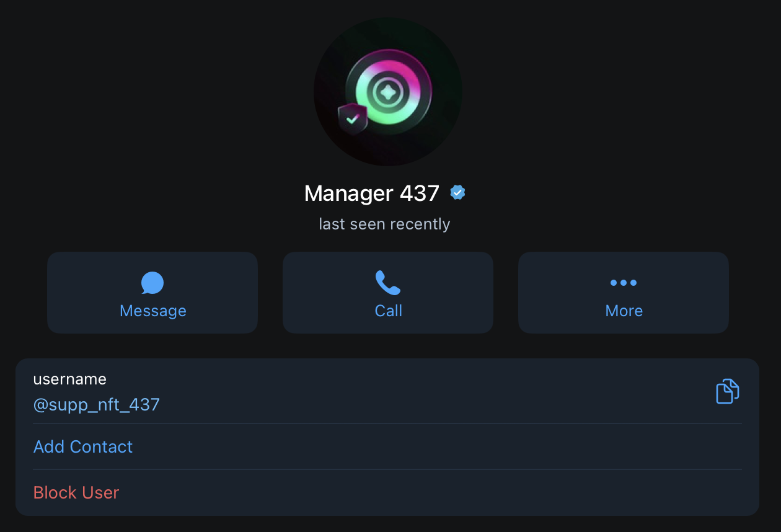Click the four-point star at logo center

pos(388,93)
